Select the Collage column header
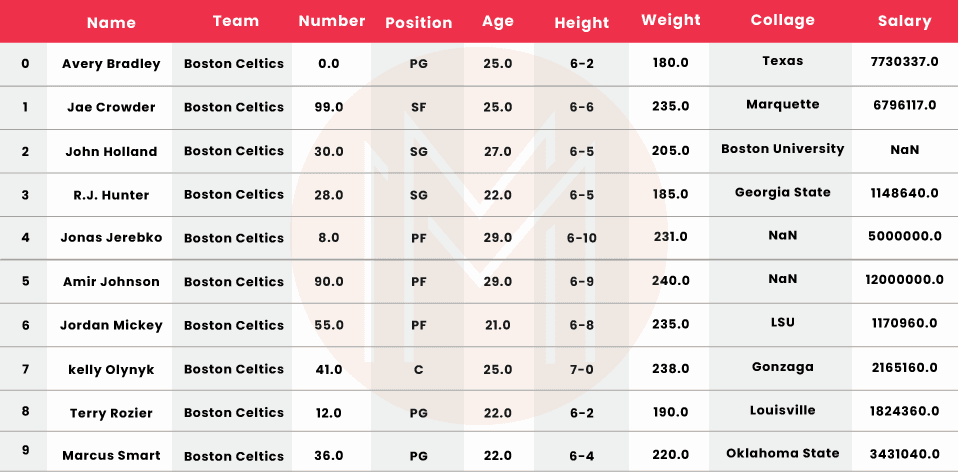Screen dimensions: 958x472 [782, 20]
